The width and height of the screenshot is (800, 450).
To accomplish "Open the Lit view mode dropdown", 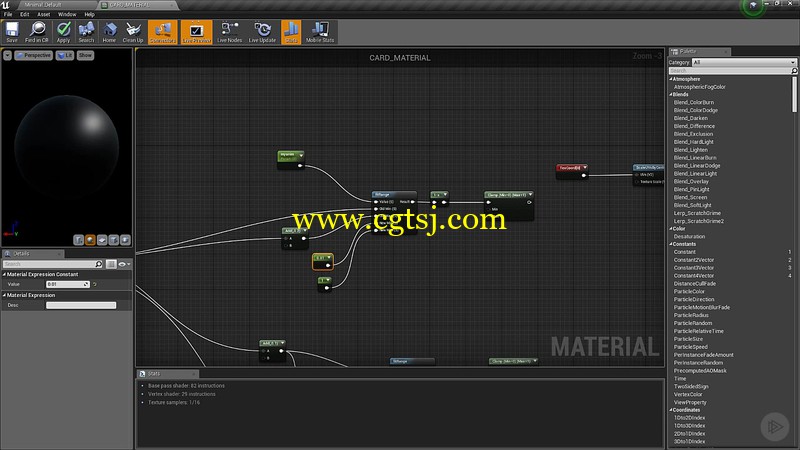I will (65, 55).
